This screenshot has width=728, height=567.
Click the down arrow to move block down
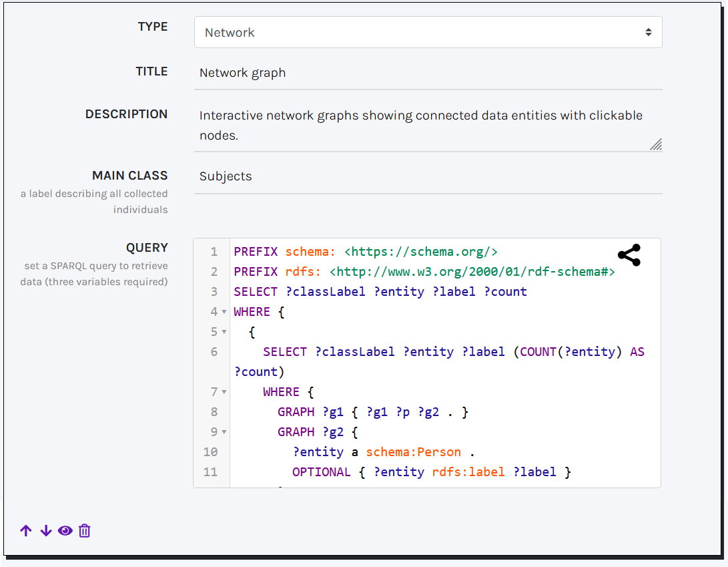[x=45, y=531]
